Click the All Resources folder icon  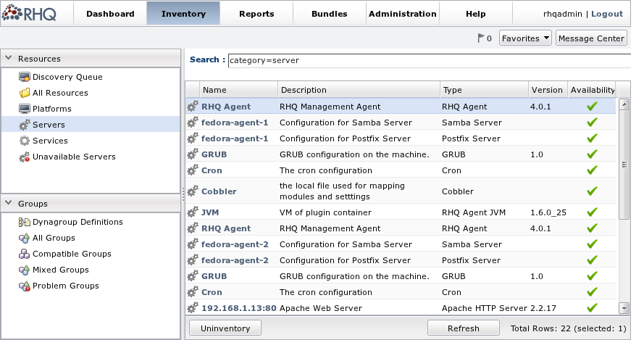click(25, 93)
